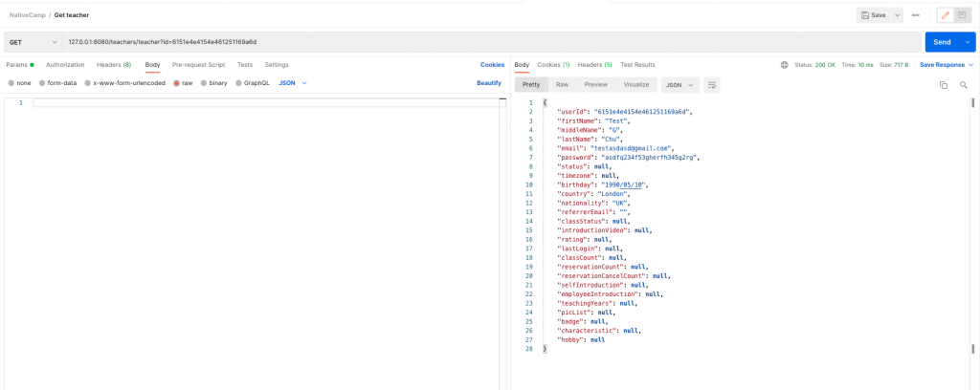
Task: Switch to the Authorization tab
Action: pyautogui.click(x=65, y=65)
